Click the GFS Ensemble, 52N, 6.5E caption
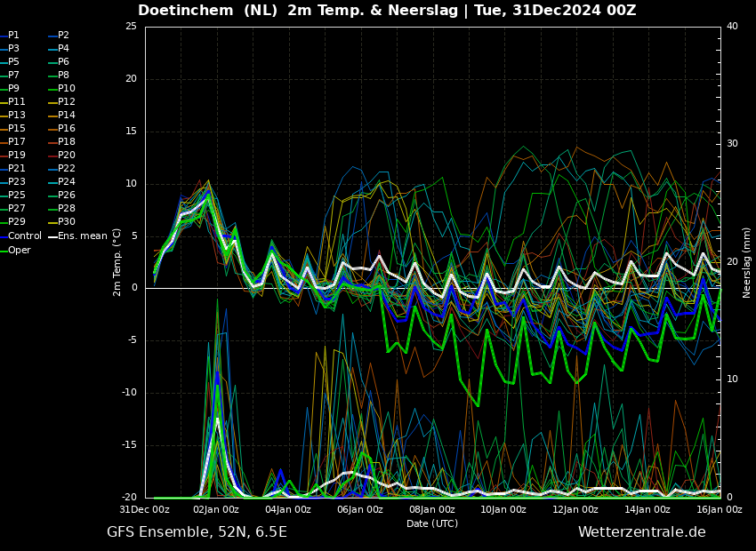This screenshot has width=756, height=551. 197,531
